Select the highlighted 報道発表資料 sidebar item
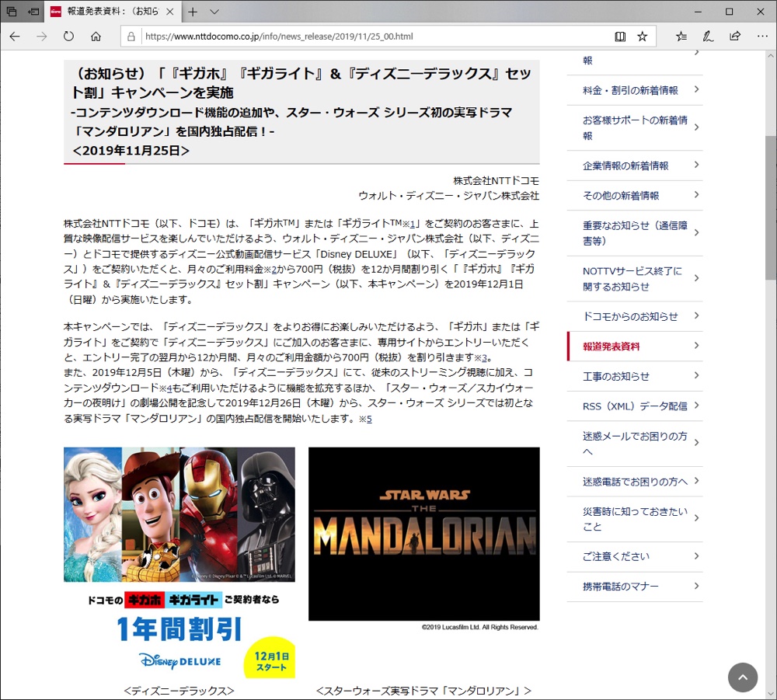The height and width of the screenshot is (700, 777). tap(635, 347)
